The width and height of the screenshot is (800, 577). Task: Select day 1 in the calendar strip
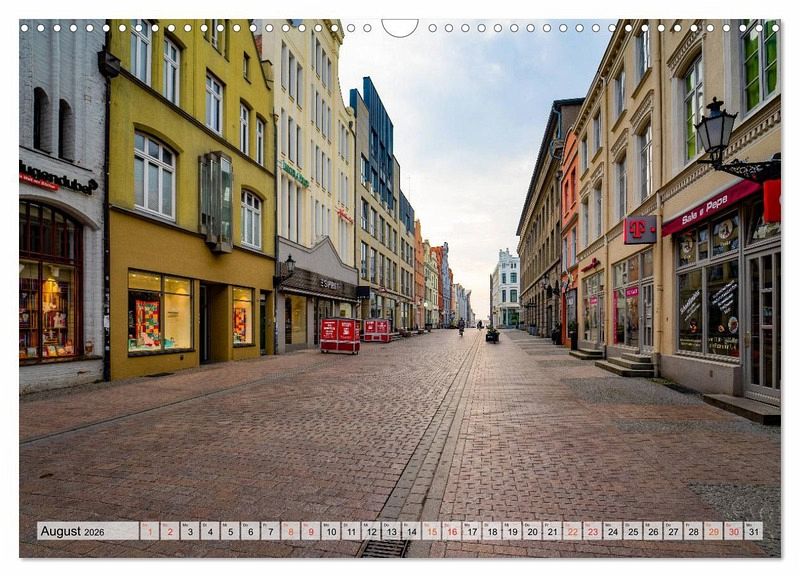coord(149,531)
